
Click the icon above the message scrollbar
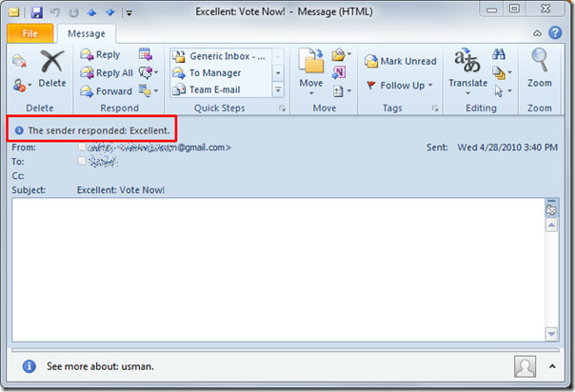pos(551,208)
